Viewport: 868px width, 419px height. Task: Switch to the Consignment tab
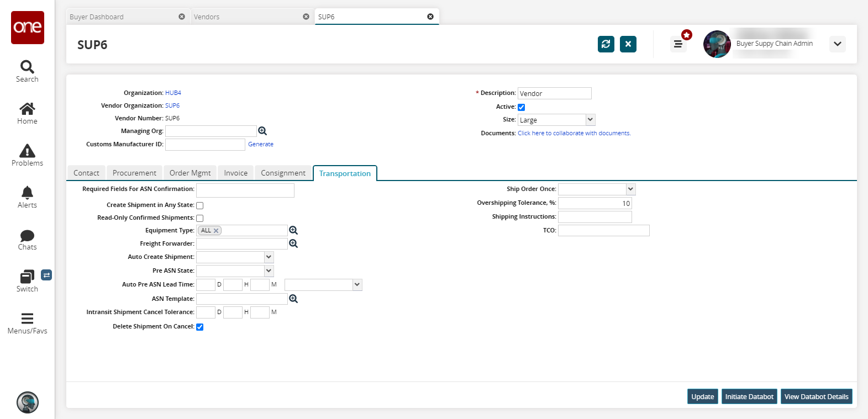coord(283,173)
